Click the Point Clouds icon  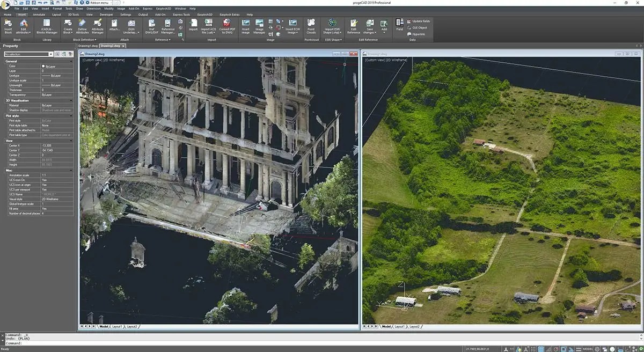pos(311,26)
